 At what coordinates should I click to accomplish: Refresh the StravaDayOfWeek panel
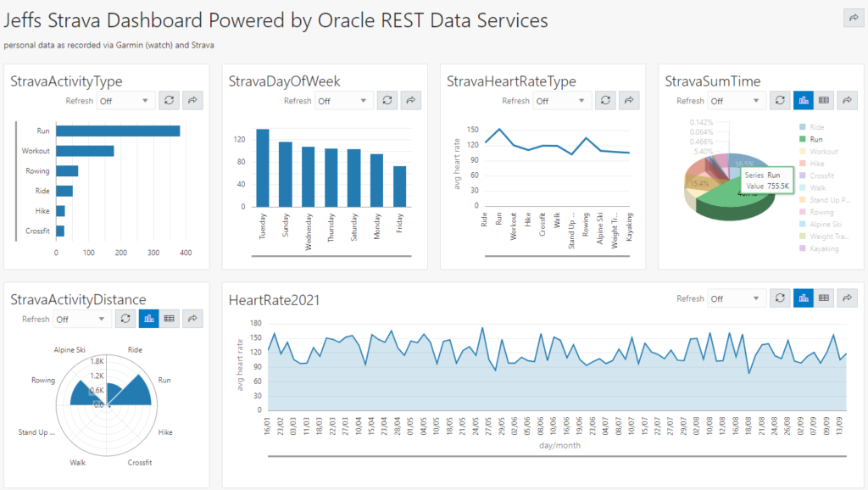coord(387,100)
